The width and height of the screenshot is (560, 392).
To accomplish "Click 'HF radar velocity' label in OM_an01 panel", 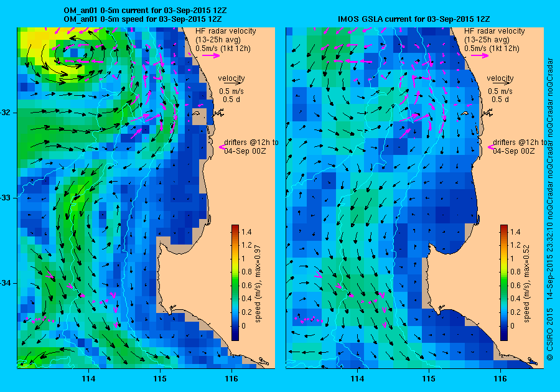I will (x=226, y=31).
